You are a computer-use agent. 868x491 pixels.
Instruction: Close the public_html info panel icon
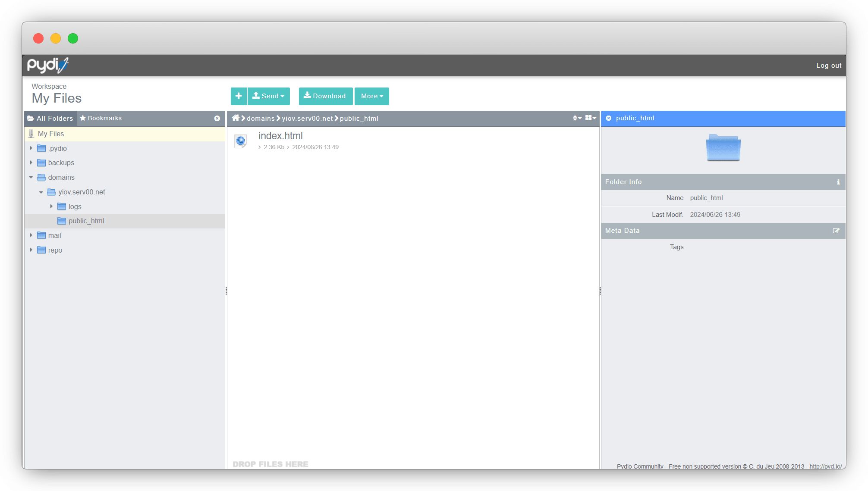(x=608, y=118)
